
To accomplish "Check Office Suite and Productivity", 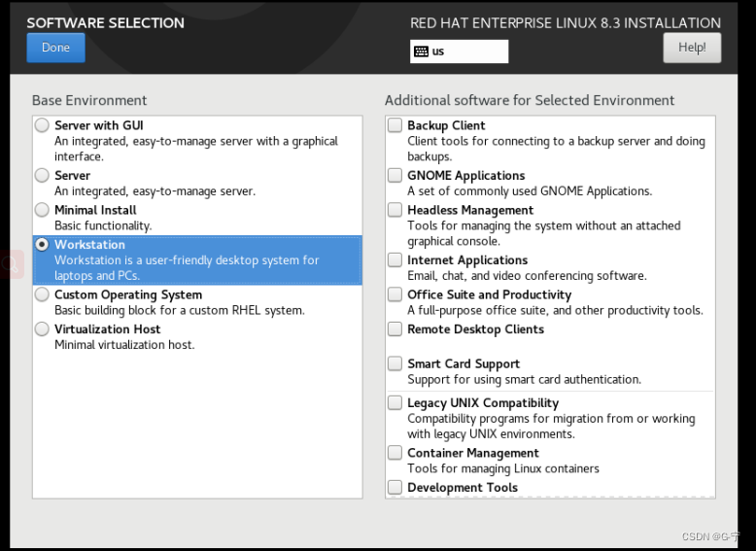I will click(395, 294).
